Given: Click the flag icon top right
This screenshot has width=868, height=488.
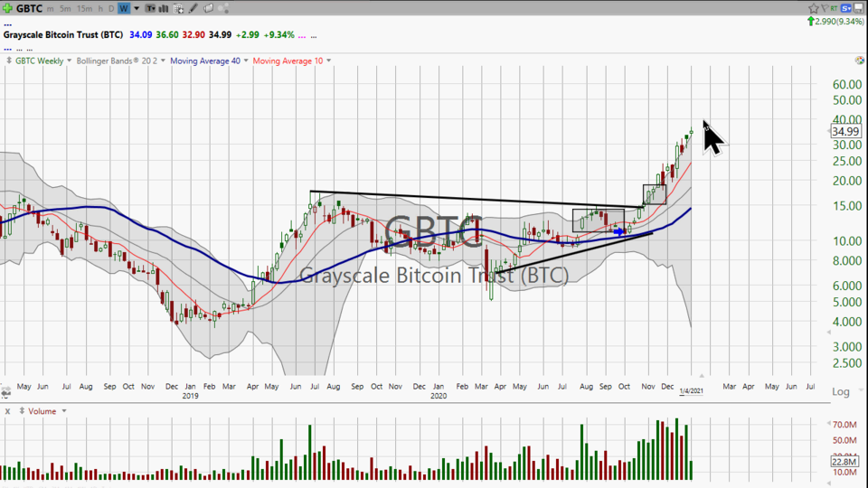Looking at the screenshot, I should (825, 8).
